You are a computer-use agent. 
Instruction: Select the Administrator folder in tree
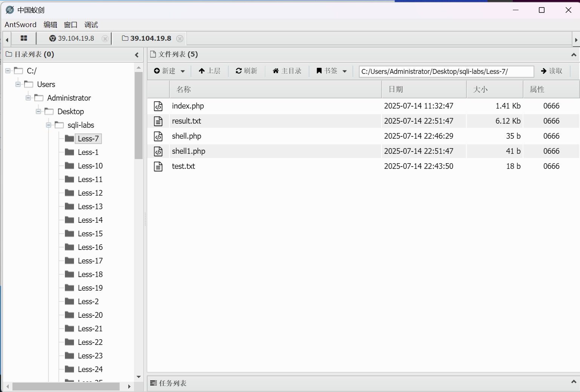[69, 98]
